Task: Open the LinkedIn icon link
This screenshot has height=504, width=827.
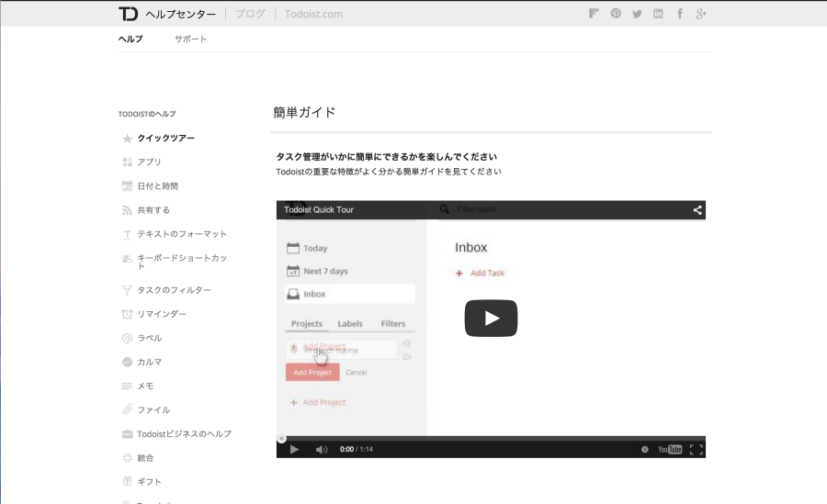Action: click(x=659, y=14)
